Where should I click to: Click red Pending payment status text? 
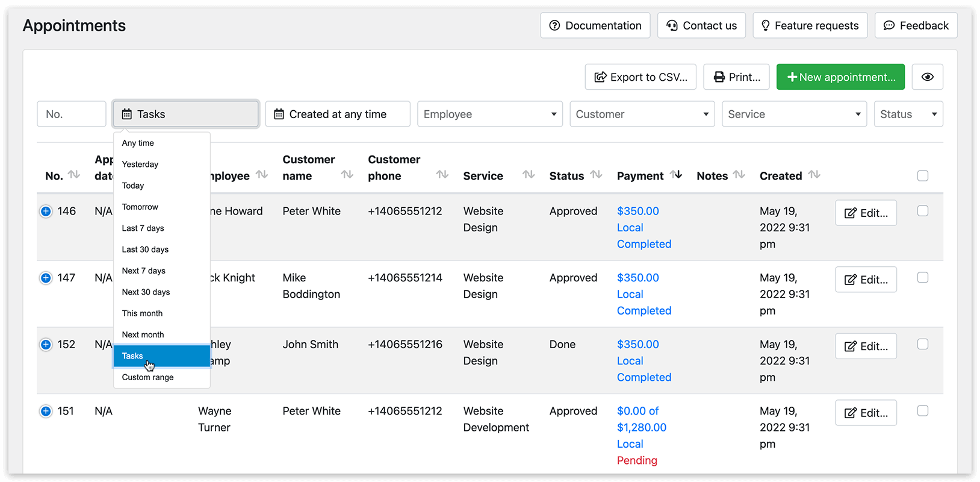click(x=637, y=460)
